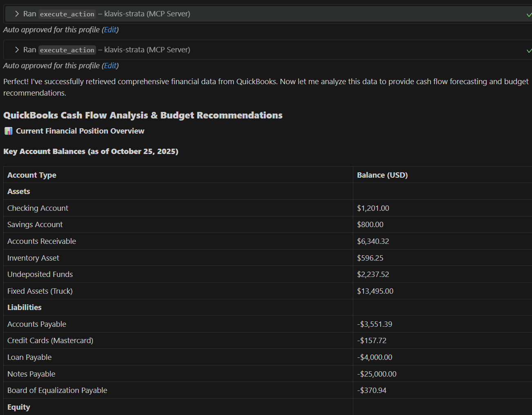Click the green checkmark on second execute_action run
This screenshot has width=532, height=415.
529,49
